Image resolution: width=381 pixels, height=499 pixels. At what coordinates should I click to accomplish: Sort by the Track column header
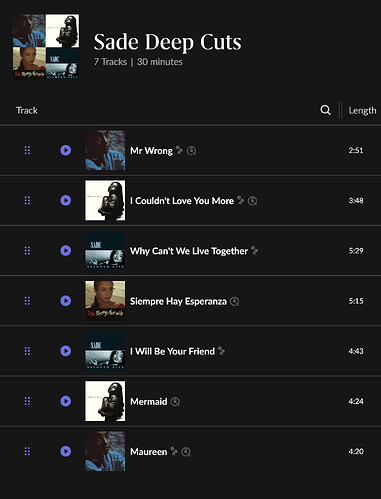click(x=27, y=110)
